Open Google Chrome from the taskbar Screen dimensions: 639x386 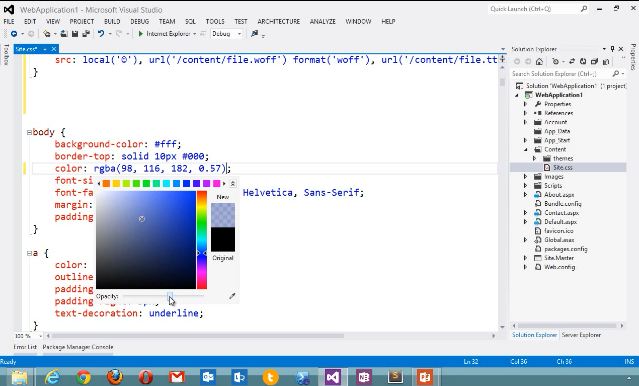pos(83,377)
